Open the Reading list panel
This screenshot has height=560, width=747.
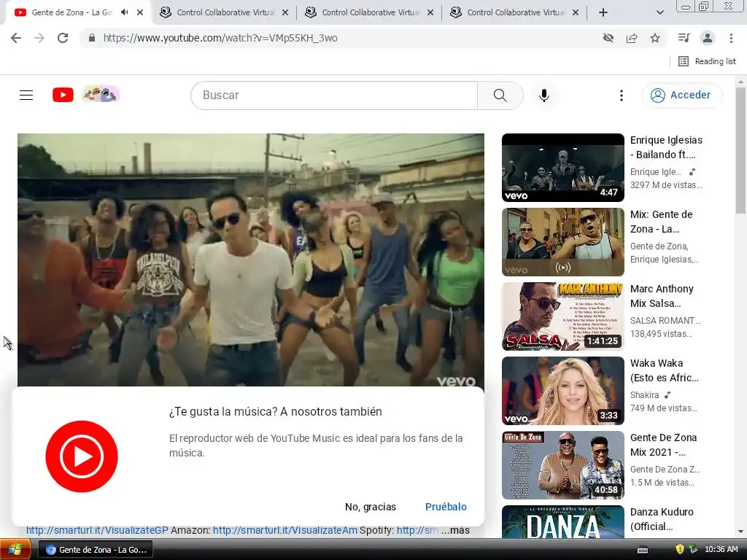(707, 61)
